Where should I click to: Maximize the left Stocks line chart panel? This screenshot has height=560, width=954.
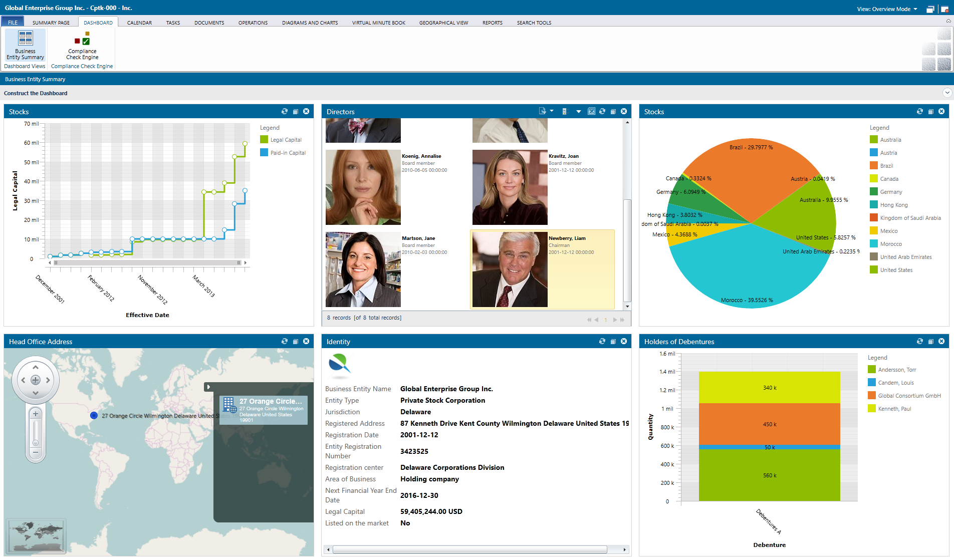click(296, 112)
